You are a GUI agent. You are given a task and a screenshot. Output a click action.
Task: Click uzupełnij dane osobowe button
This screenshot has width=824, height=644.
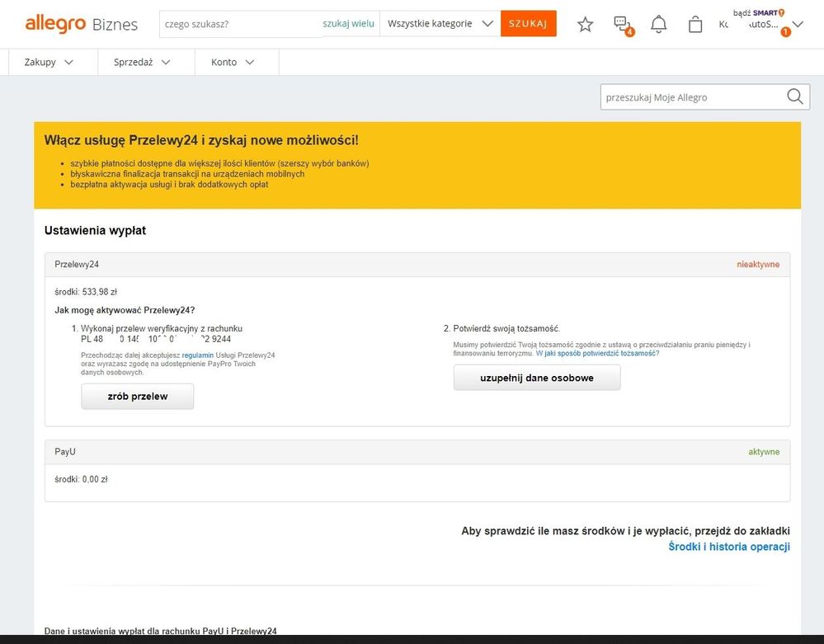(x=536, y=378)
